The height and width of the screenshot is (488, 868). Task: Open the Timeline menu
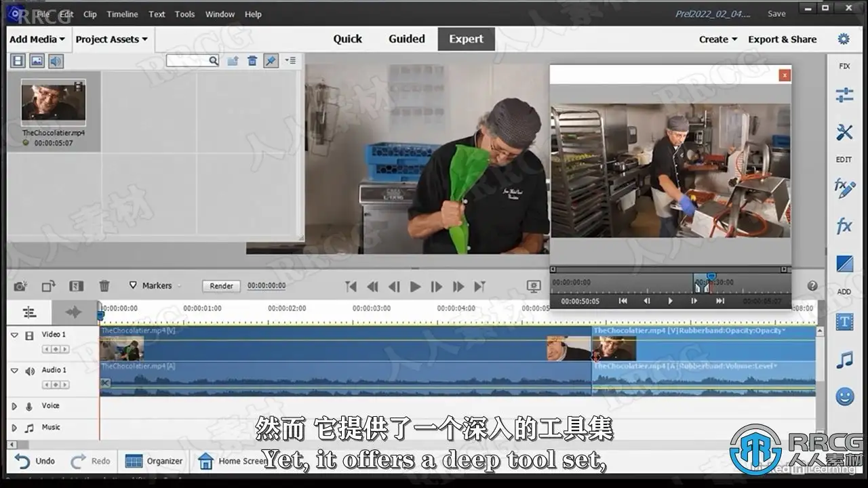122,14
